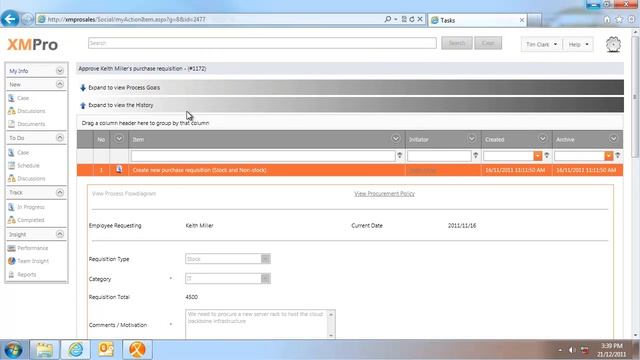640x360 pixels.
Task: Click the Item column filter field
Action: [x=263, y=156]
